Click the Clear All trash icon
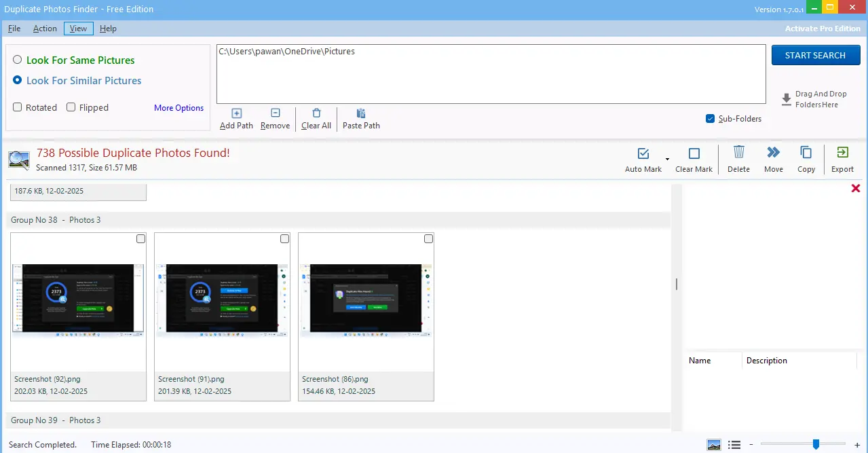The height and width of the screenshot is (453, 868). [316, 113]
